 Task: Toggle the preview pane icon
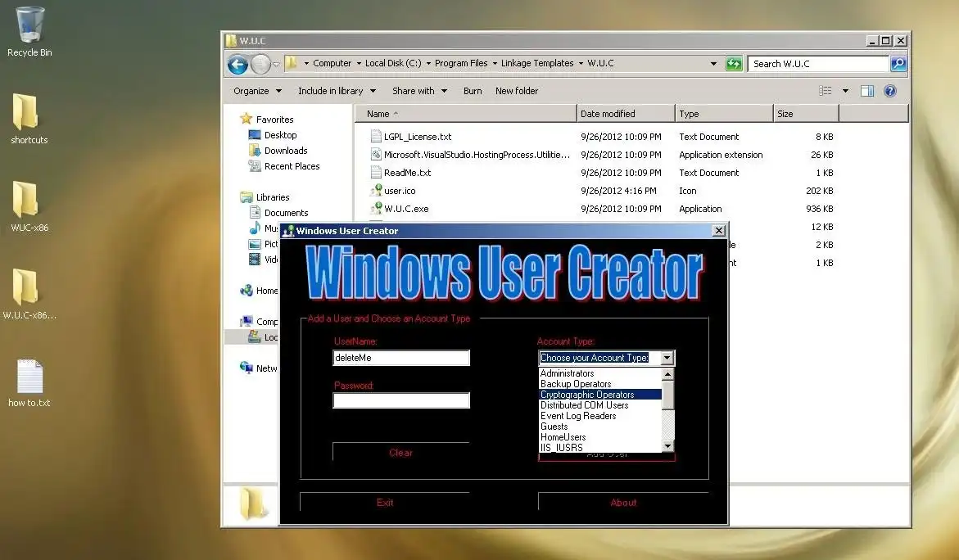867,91
